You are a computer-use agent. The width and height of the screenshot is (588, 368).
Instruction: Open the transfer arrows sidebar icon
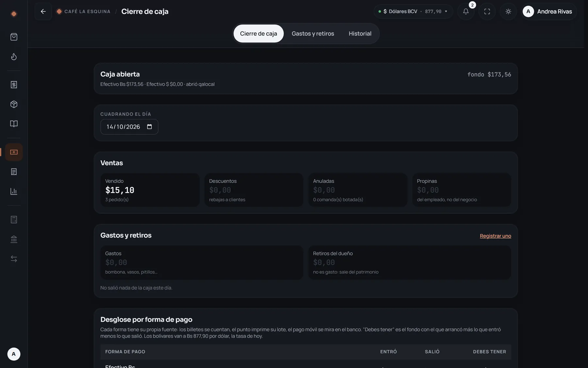(14, 259)
